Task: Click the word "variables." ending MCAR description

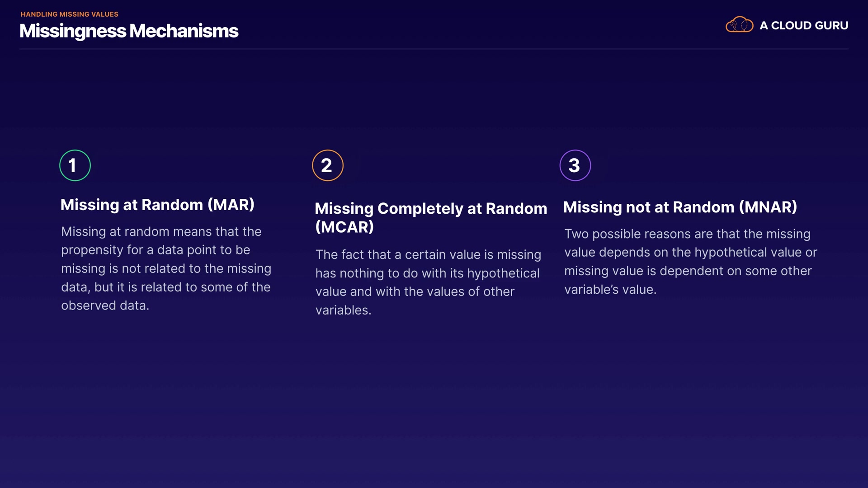Action: pyautogui.click(x=343, y=310)
